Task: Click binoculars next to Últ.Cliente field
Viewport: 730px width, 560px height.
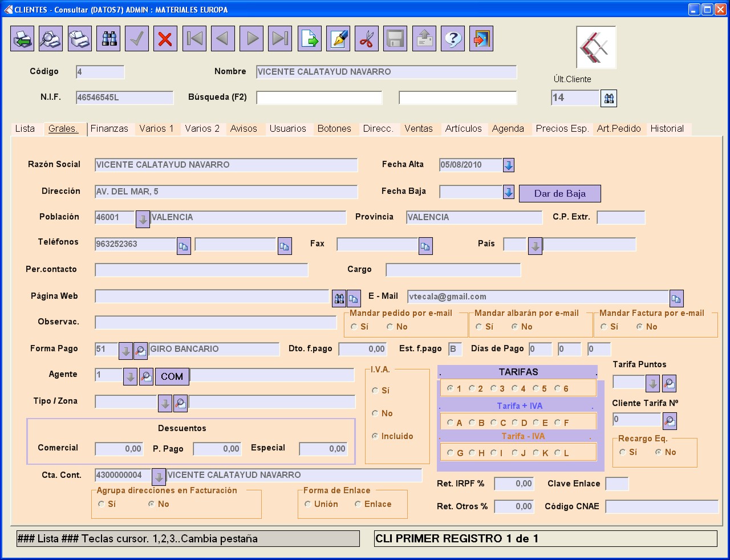Action: click(609, 98)
